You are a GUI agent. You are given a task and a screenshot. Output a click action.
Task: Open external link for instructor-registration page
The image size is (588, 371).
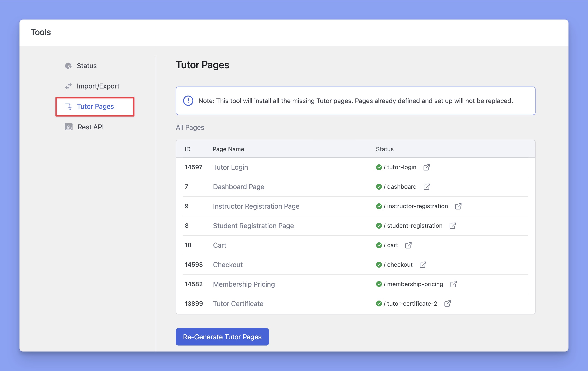pos(458,206)
